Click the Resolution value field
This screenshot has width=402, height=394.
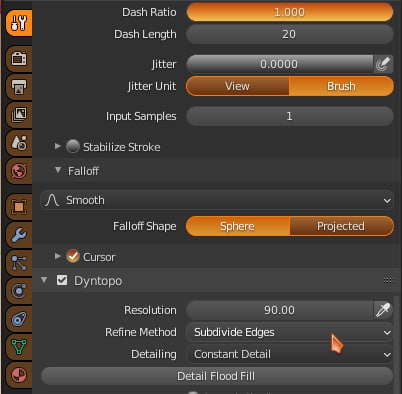click(x=279, y=310)
